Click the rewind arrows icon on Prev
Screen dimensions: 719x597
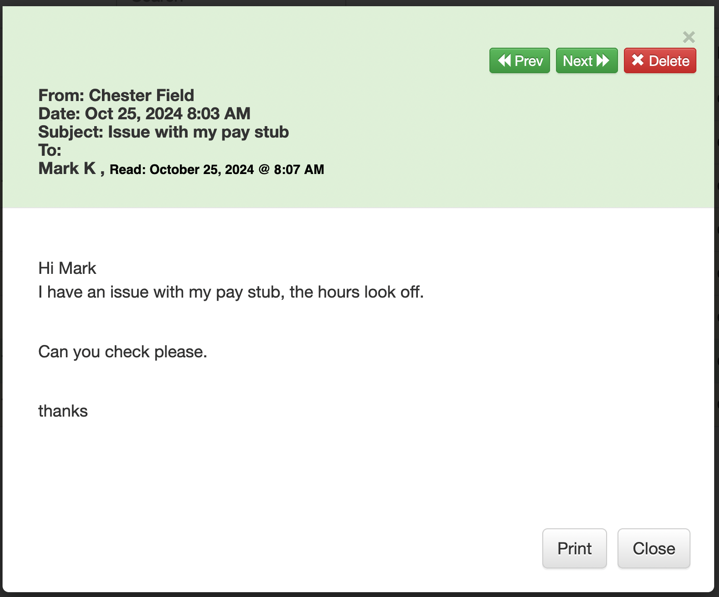click(504, 61)
